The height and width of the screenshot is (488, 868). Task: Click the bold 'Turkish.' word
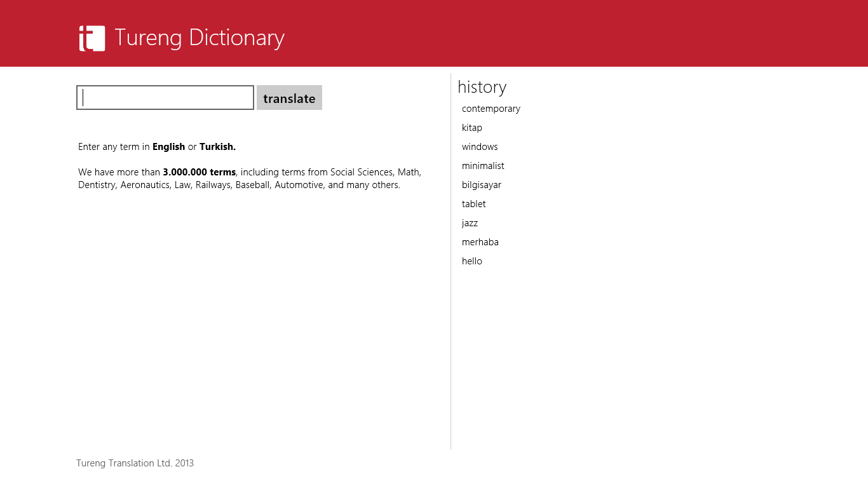[217, 147]
